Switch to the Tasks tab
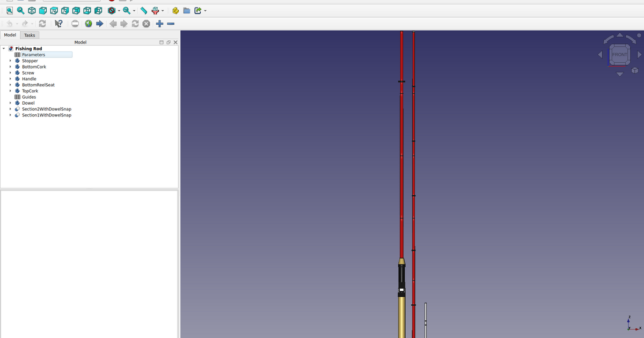Viewport: 644px width, 338px height. (30, 35)
